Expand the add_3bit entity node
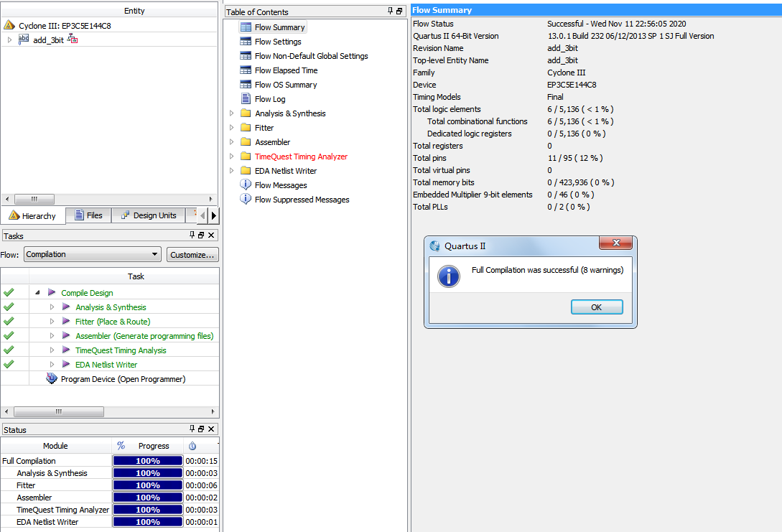Viewport: 782px width, 532px height. coord(9,40)
